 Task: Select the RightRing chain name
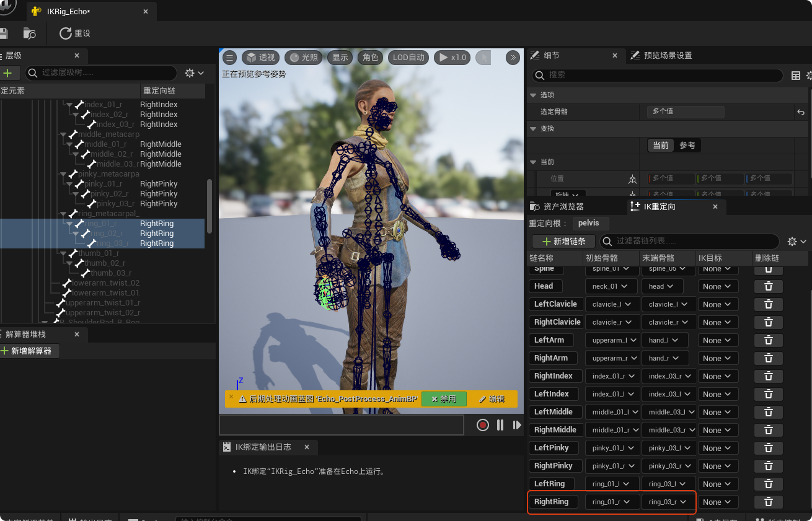(552, 502)
